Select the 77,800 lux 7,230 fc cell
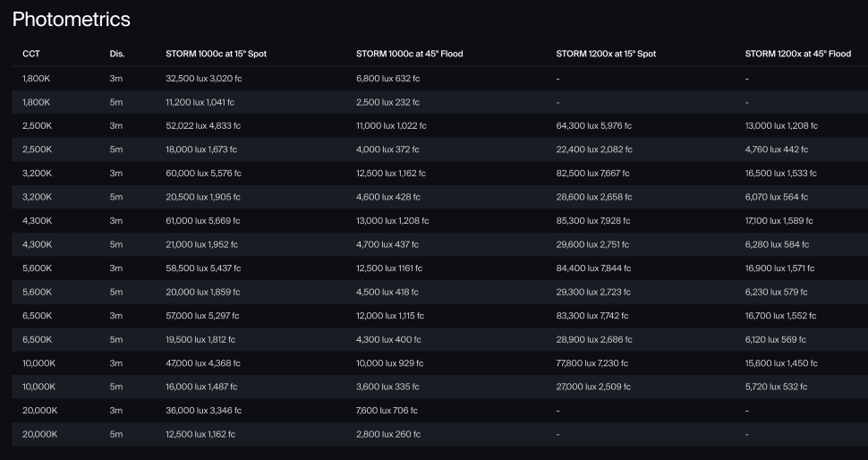This screenshot has height=460, width=868. click(x=592, y=363)
